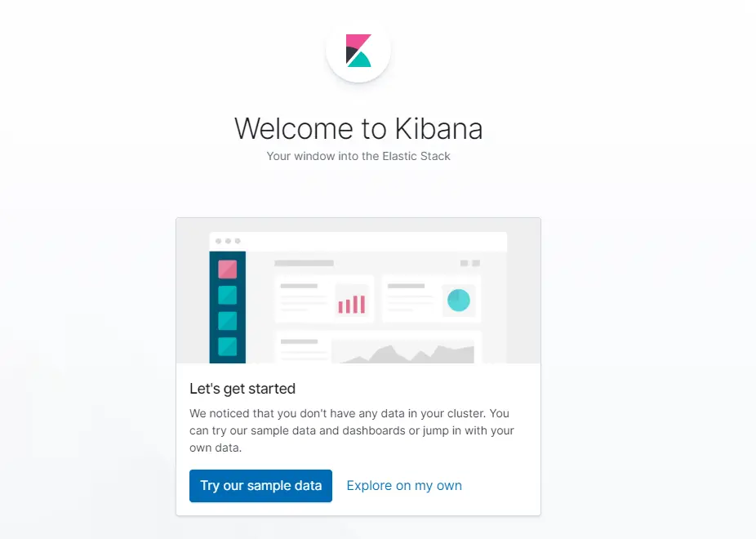This screenshot has width=756, height=539.
Task: Click the "Let's get started" heading
Action: (242, 389)
